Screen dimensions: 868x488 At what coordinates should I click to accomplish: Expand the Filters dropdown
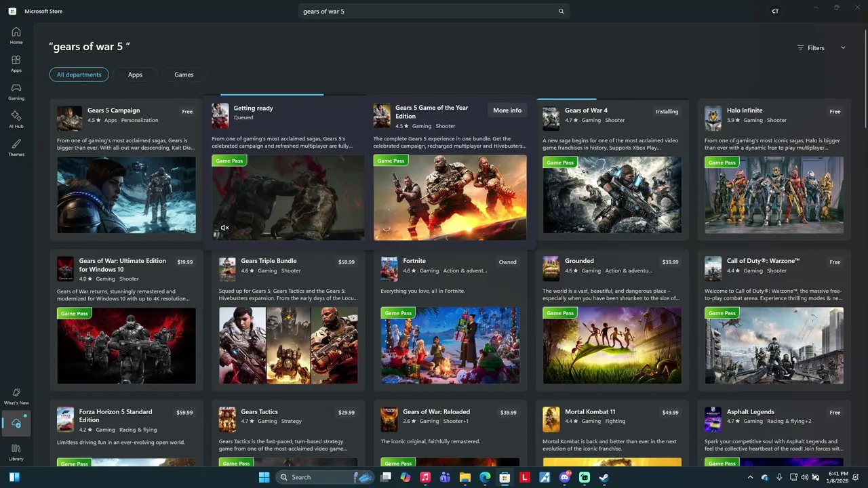click(x=811, y=47)
